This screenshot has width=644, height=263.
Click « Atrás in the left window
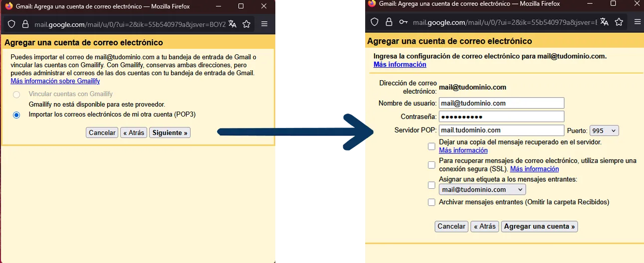134,132
